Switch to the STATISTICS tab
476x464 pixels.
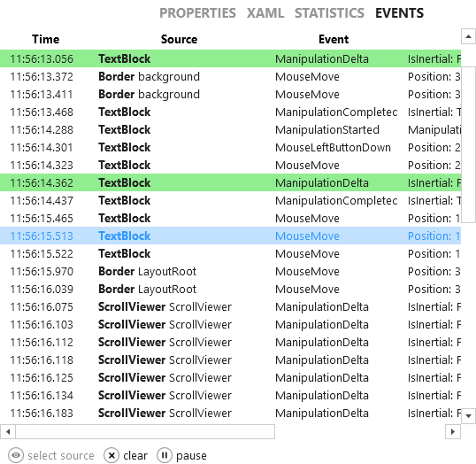pos(329,13)
